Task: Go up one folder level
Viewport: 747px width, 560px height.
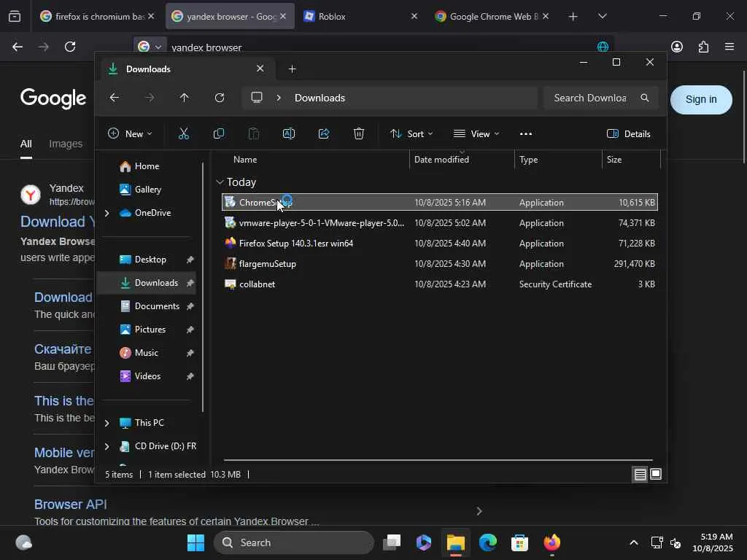Action: [185, 98]
